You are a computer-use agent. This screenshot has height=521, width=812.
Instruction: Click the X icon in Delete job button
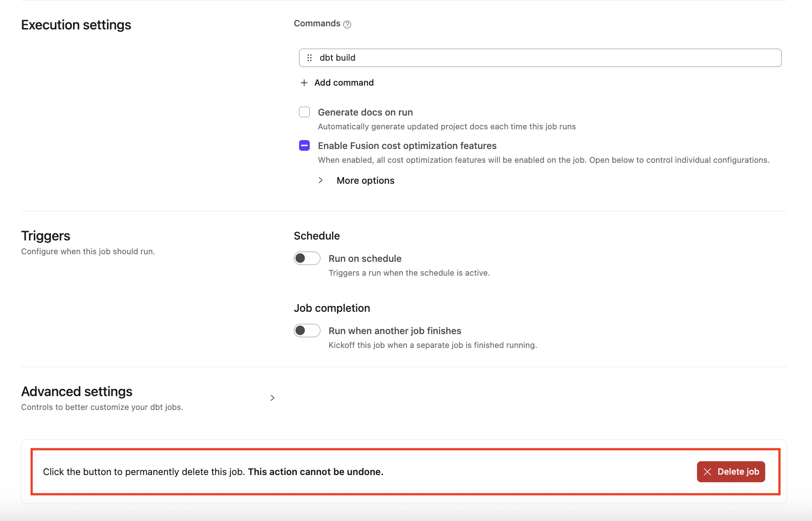pyautogui.click(x=707, y=472)
